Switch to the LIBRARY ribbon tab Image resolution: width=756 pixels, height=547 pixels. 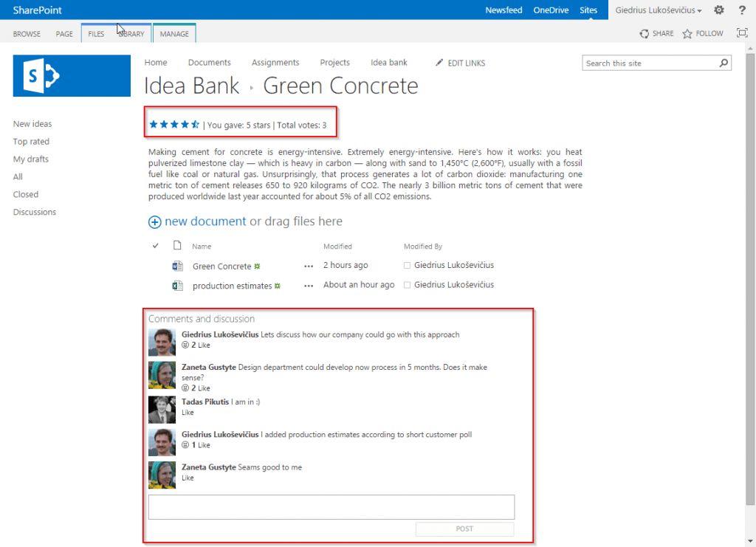[x=131, y=33]
